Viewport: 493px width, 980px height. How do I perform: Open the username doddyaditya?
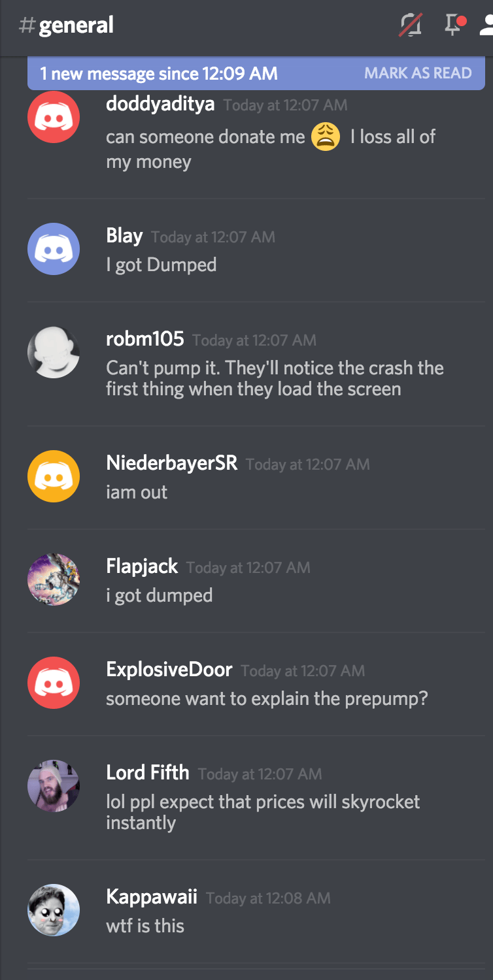160,104
